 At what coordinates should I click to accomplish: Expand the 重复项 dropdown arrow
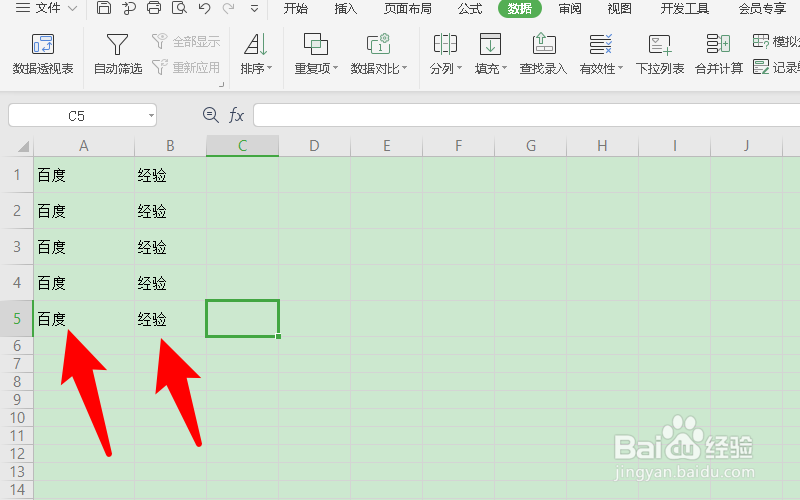pos(335,68)
